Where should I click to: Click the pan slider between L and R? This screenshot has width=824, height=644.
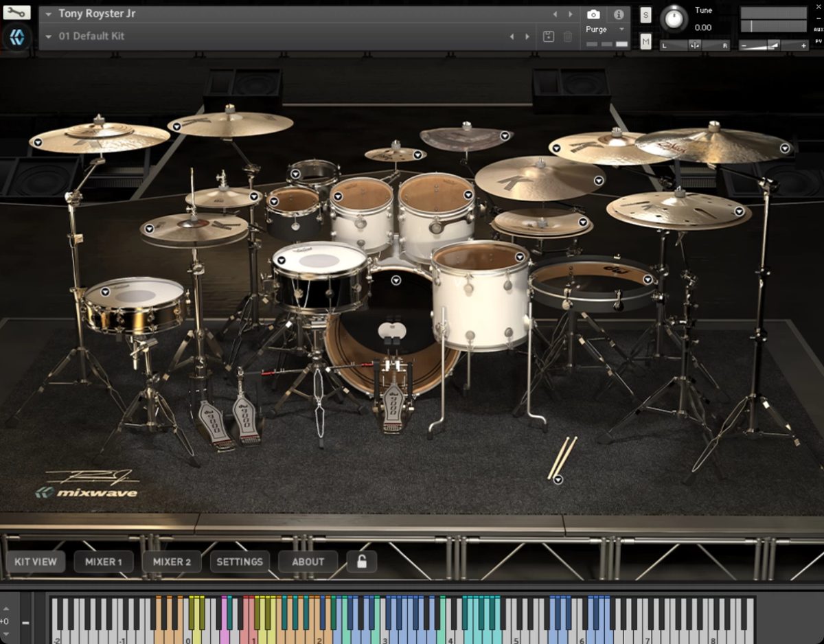(x=695, y=45)
